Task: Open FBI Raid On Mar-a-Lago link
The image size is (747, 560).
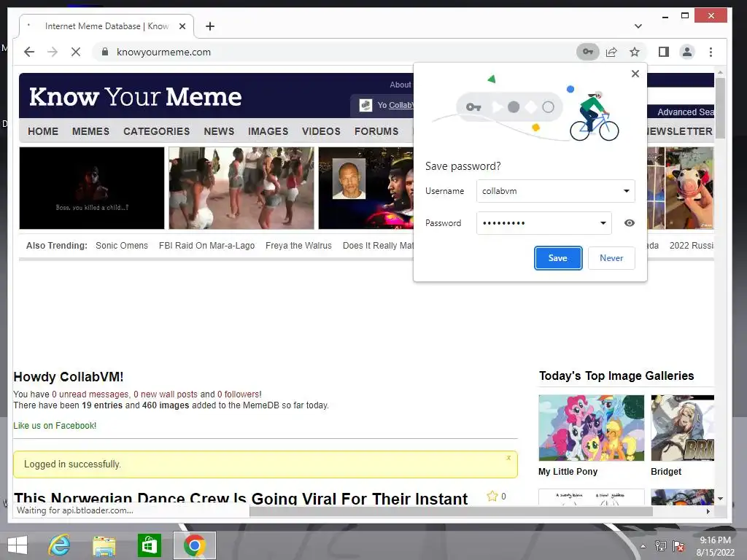Action: point(206,246)
